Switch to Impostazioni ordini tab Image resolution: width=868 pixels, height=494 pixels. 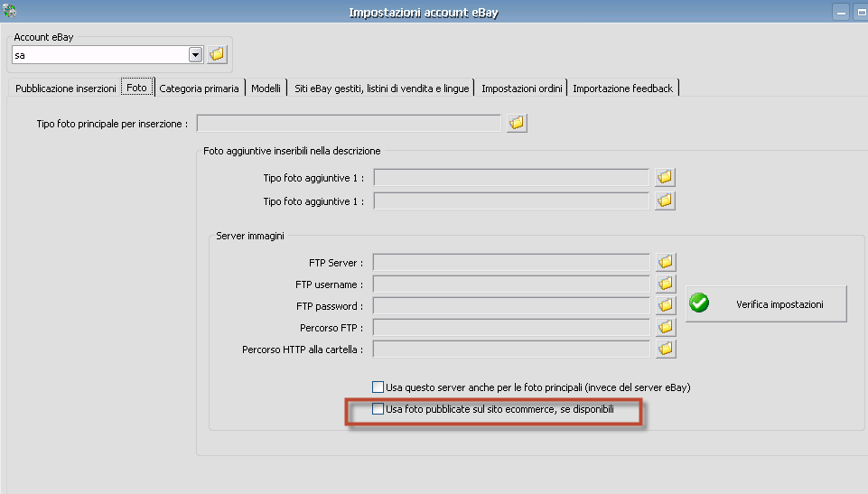[521, 89]
